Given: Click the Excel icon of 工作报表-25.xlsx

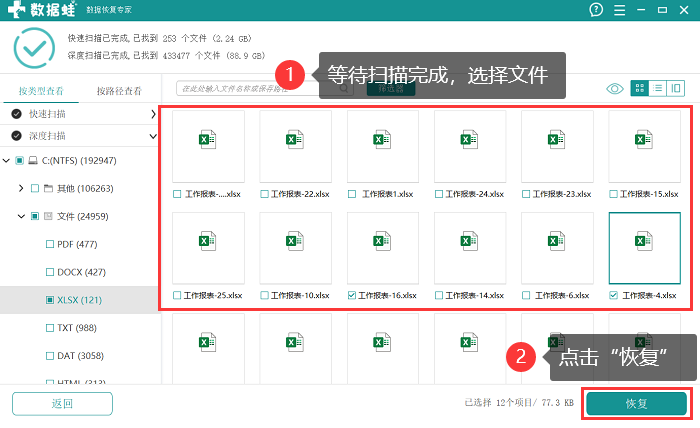Looking at the screenshot, I should tap(208, 241).
